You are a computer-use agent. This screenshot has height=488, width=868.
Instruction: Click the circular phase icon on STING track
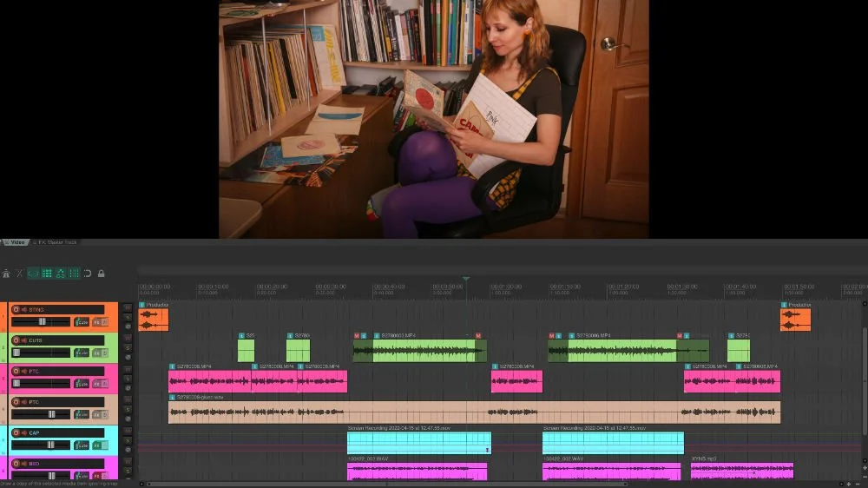(x=128, y=326)
